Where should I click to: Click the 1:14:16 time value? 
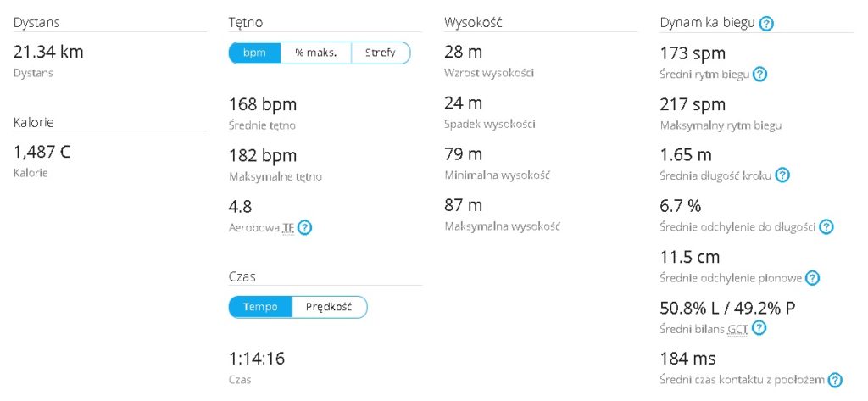(x=257, y=359)
